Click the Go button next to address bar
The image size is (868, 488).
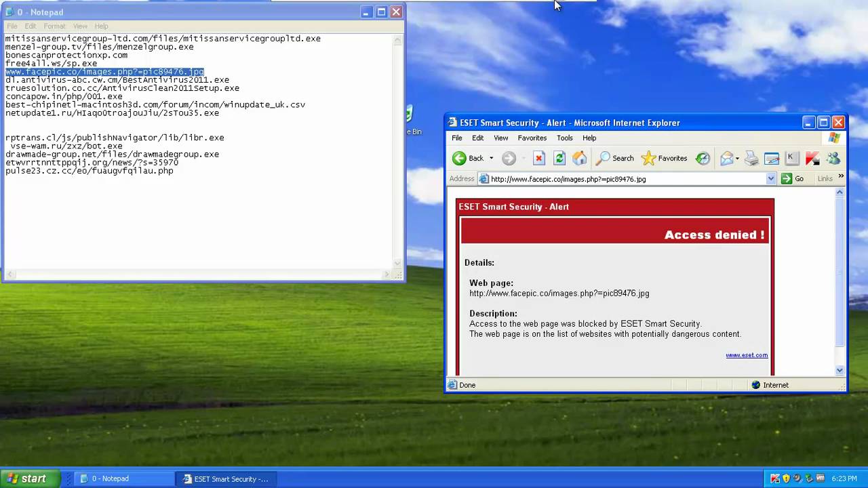tap(792, 179)
